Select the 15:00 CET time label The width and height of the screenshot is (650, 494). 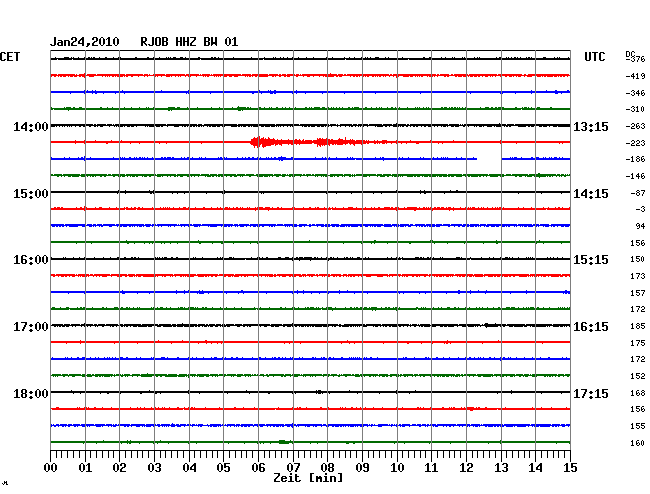pyautogui.click(x=31, y=194)
